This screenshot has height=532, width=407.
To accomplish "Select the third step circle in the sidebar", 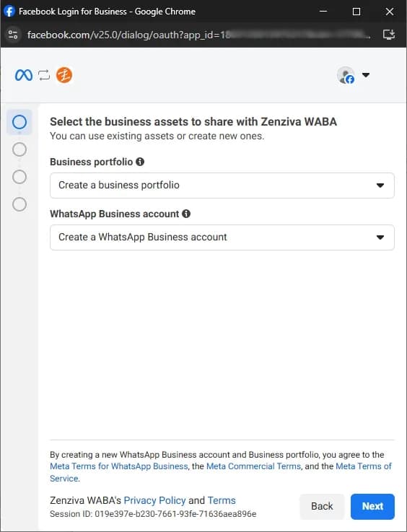I will click(19, 177).
